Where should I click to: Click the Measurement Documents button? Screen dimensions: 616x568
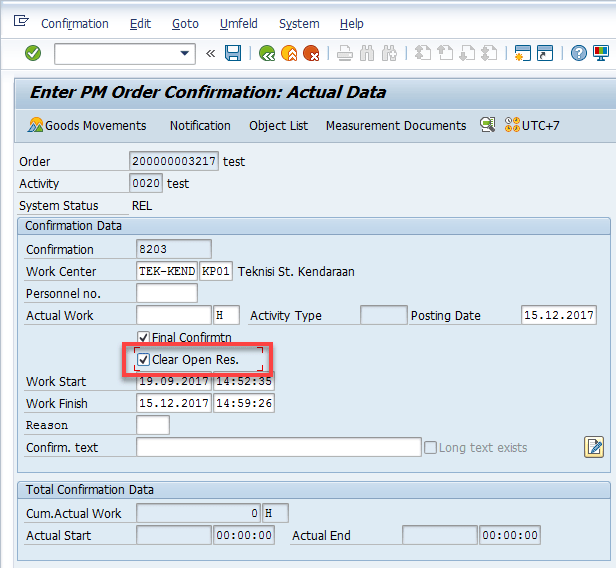click(x=395, y=125)
